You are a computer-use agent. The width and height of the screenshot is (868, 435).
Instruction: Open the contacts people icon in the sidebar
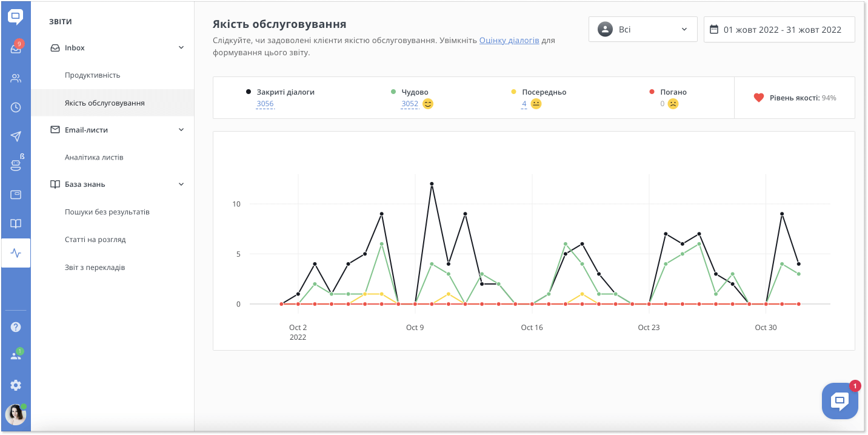[16, 78]
